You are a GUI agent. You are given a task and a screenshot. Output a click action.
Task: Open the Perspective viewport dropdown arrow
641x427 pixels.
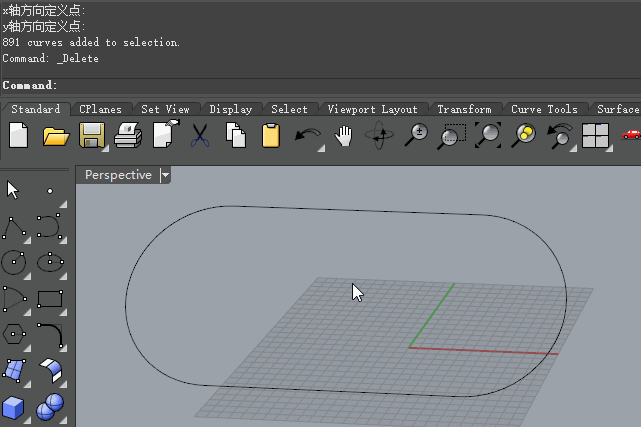165,175
